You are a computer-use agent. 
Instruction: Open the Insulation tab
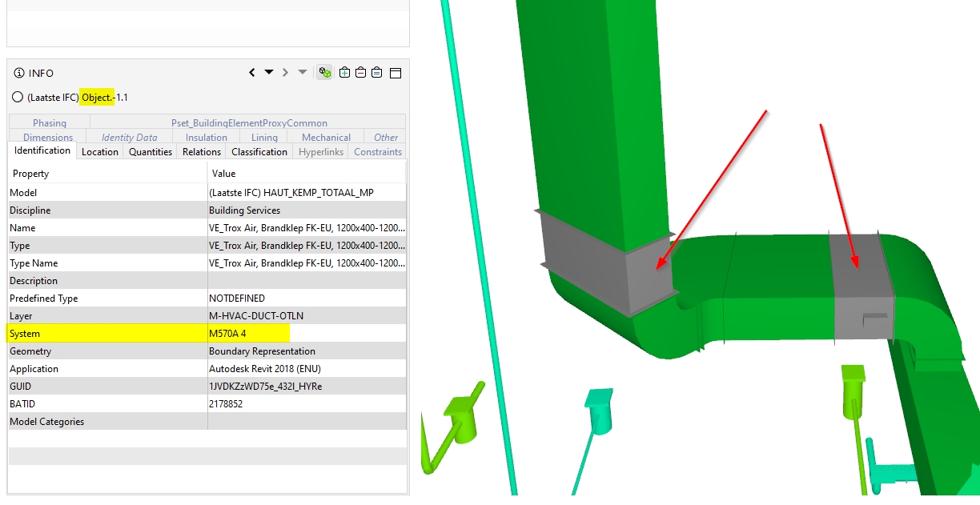[x=207, y=137]
